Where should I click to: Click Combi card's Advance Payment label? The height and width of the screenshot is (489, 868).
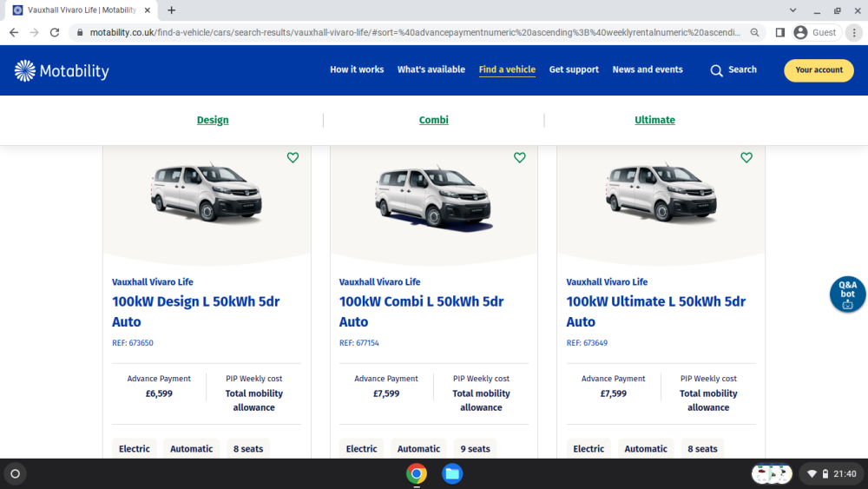click(386, 379)
